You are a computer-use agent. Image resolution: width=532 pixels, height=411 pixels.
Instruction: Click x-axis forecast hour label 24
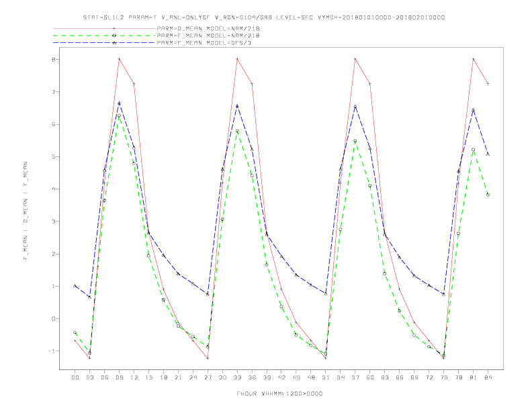(x=193, y=377)
